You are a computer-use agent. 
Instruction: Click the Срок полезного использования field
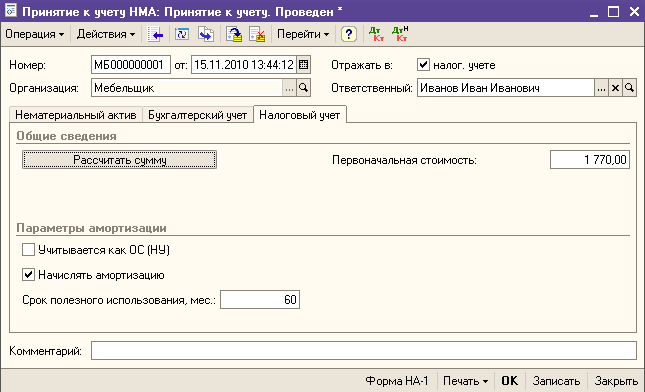coord(260,299)
